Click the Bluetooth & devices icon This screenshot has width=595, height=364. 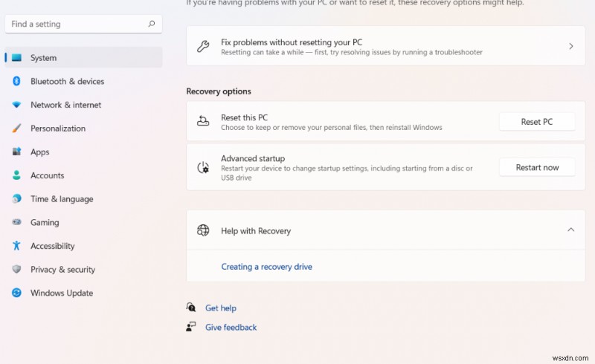click(x=16, y=82)
